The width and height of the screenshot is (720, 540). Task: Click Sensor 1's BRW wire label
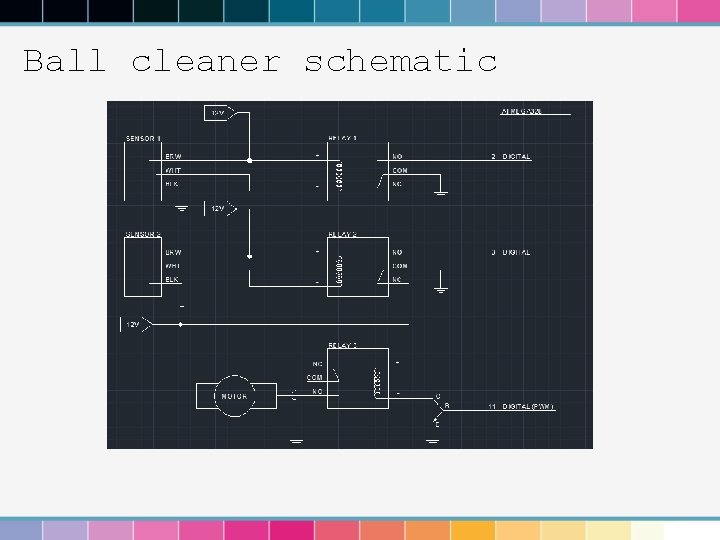click(174, 157)
